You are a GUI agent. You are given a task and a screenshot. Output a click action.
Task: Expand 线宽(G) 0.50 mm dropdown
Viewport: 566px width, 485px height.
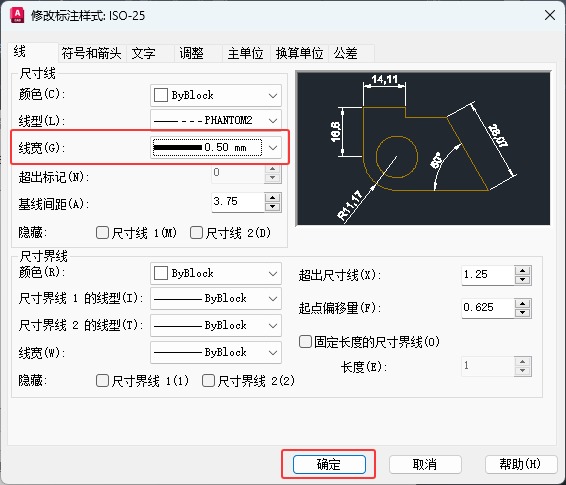216,148
